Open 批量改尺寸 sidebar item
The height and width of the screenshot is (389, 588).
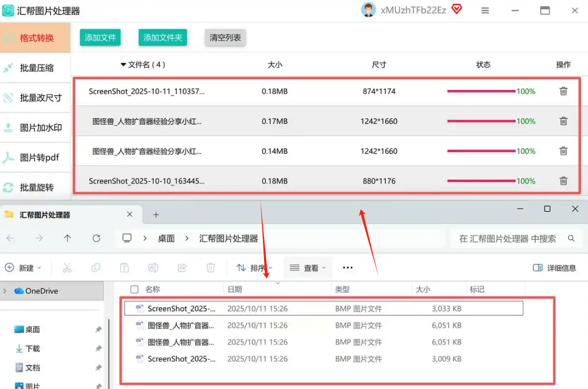coord(35,98)
